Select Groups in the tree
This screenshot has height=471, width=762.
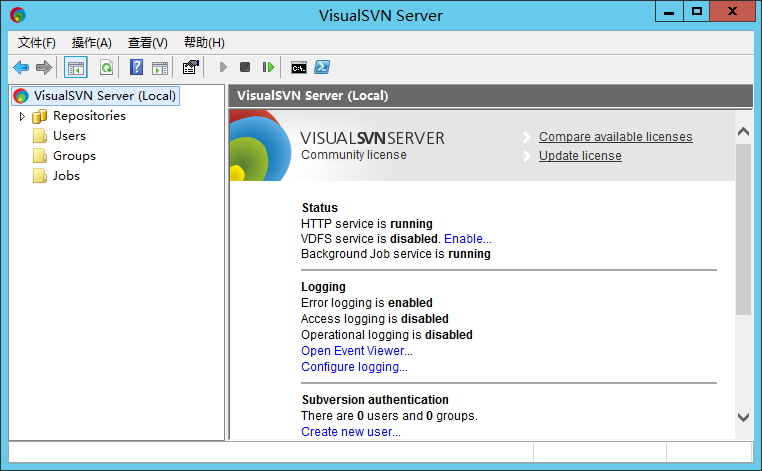tap(74, 156)
